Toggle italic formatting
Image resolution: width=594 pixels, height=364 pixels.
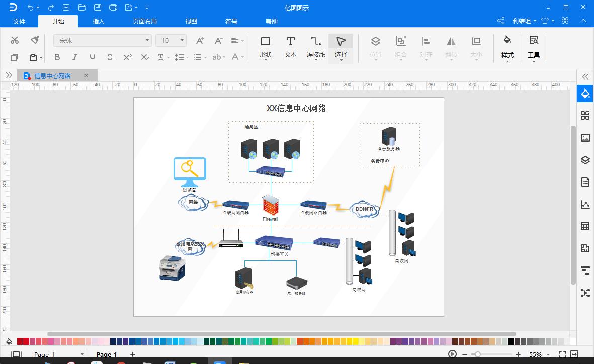(74, 57)
